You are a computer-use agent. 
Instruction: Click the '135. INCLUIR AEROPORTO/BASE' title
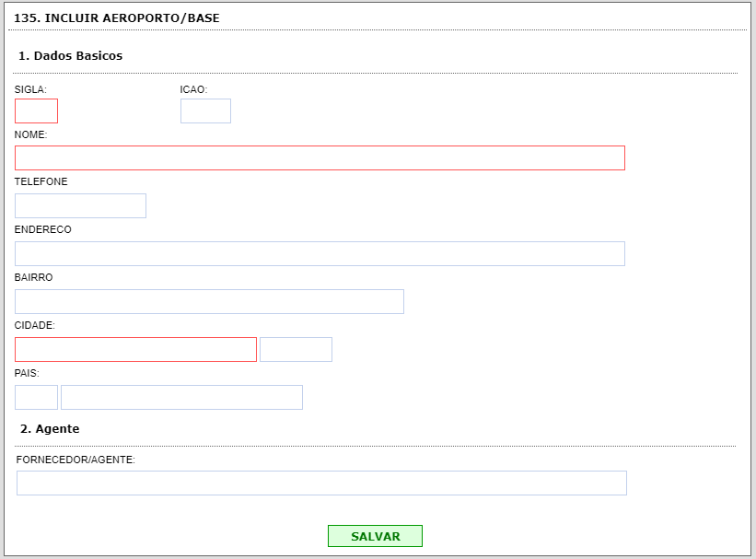(117, 18)
